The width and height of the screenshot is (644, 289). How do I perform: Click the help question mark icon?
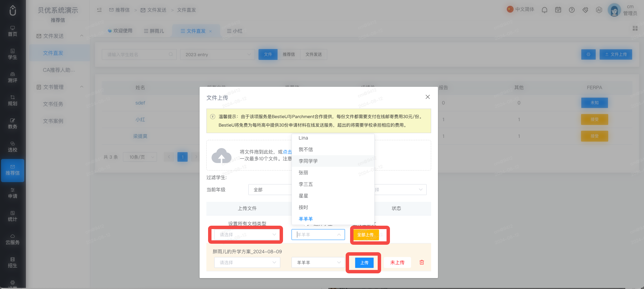pos(572,10)
